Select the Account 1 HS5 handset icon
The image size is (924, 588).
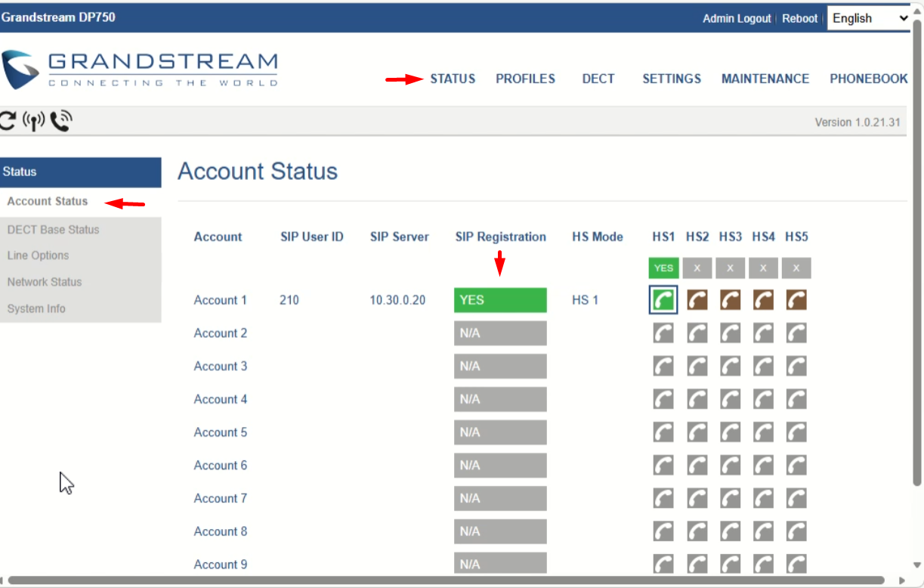tap(796, 300)
